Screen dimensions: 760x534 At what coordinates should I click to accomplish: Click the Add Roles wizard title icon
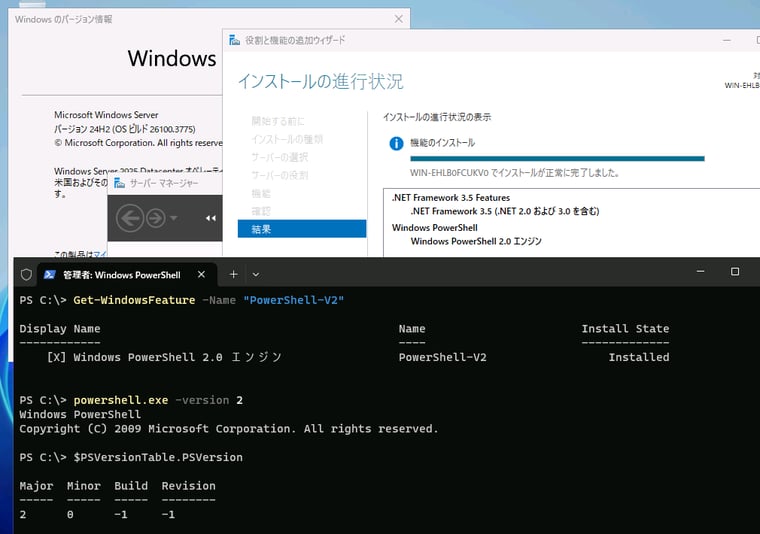[x=234, y=40]
